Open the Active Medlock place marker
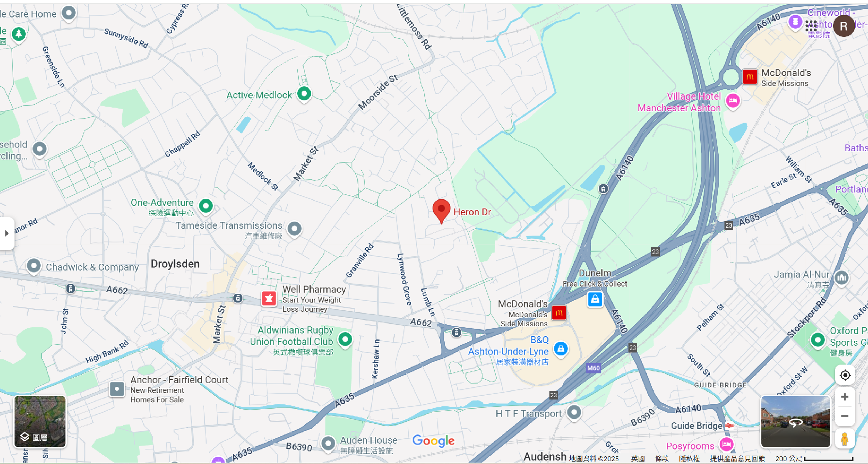The image size is (868, 464). point(304,94)
